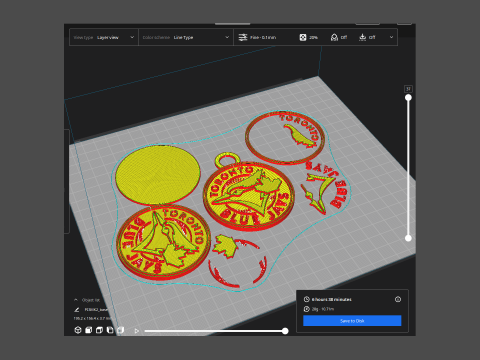This screenshot has width=480, height=360.
Task: Switch to left side view cube icon
Action: (x=110, y=330)
